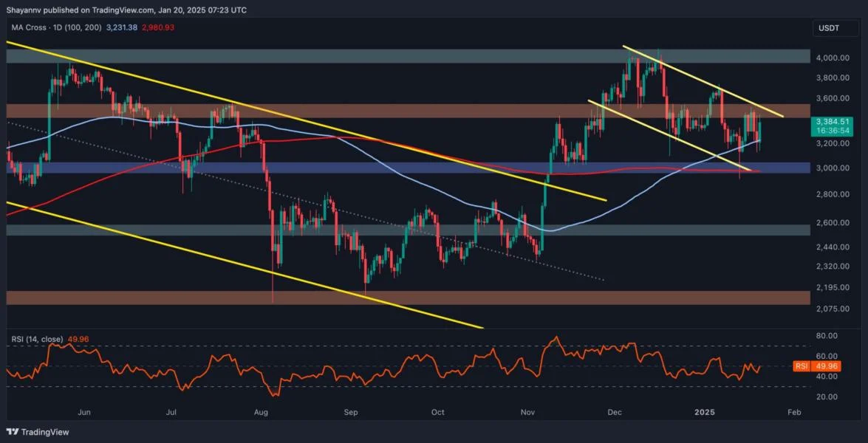
Task: Click the 2,600.00 price axis label
Action: (x=833, y=223)
